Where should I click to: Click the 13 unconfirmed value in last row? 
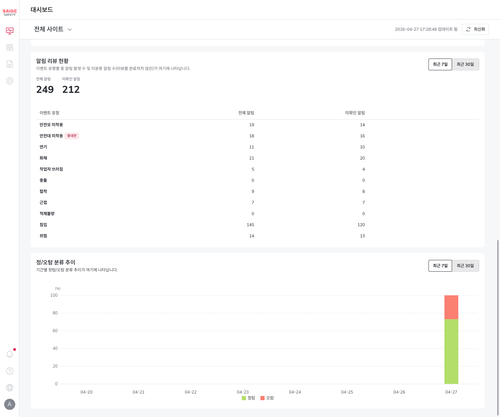pos(362,236)
